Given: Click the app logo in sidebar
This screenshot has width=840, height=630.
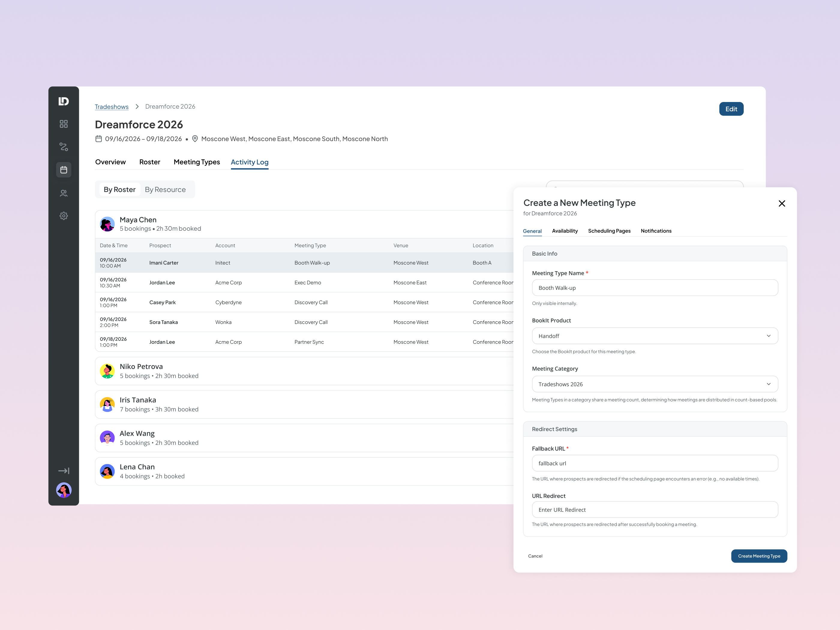Looking at the screenshot, I should pyautogui.click(x=63, y=101).
